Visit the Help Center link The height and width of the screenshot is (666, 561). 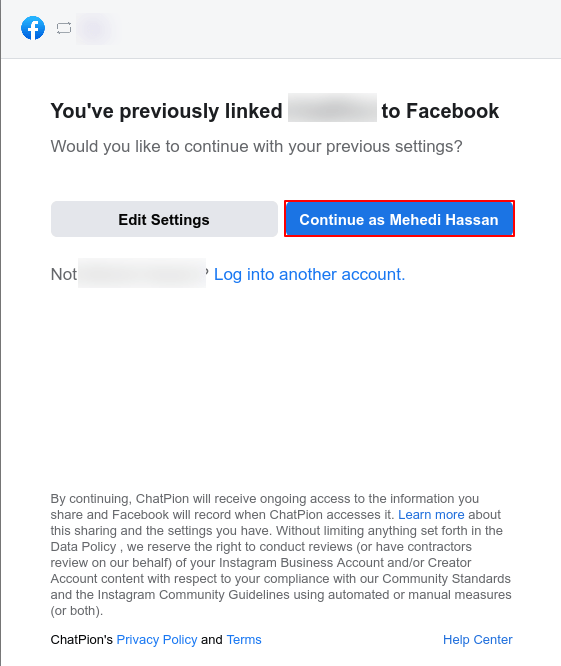click(x=477, y=640)
